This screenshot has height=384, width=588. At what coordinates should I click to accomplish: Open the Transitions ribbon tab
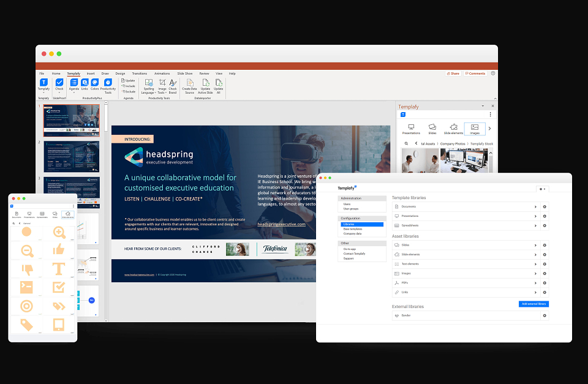[x=140, y=73]
